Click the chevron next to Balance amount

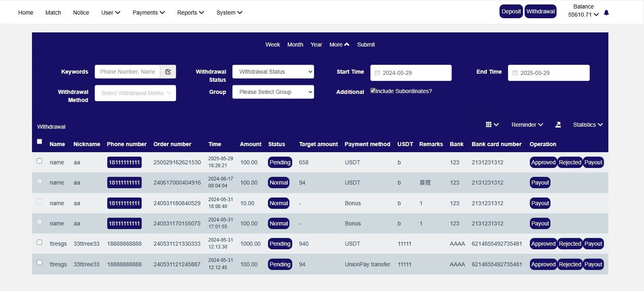pos(596,15)
